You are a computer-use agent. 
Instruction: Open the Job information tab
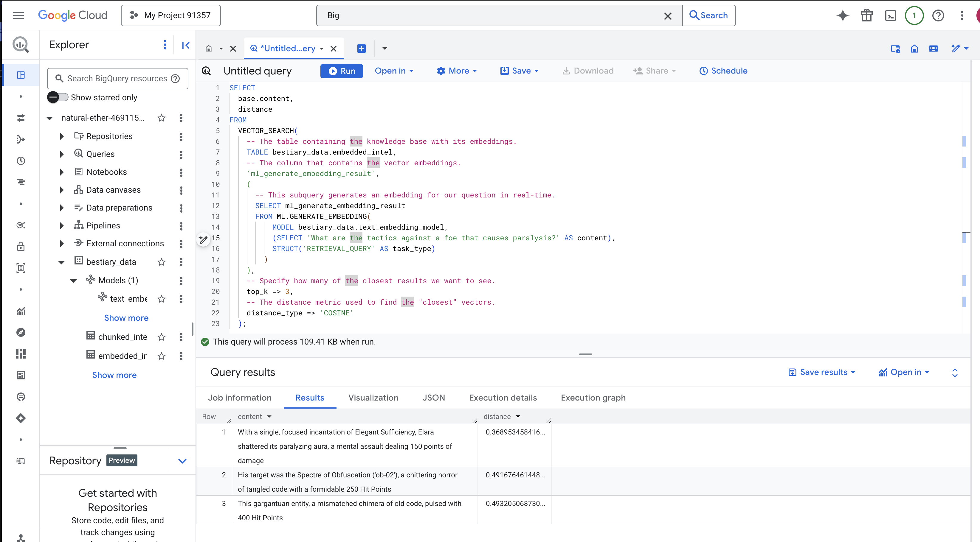tap(240, 398)
